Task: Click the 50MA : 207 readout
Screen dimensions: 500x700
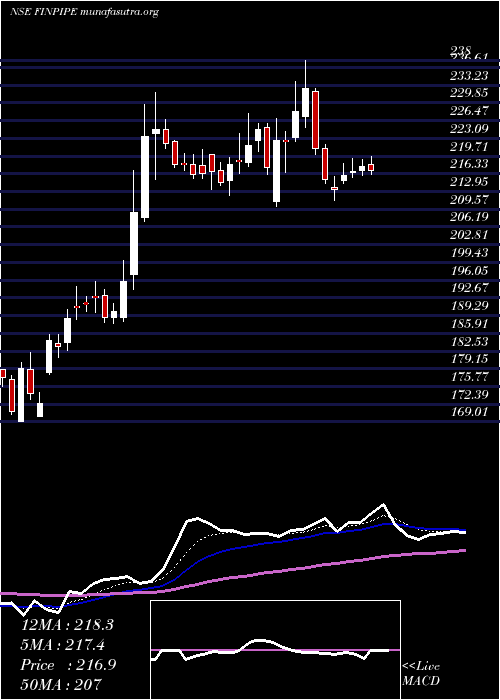Action: pyautogui.click(x=61, y=684)
